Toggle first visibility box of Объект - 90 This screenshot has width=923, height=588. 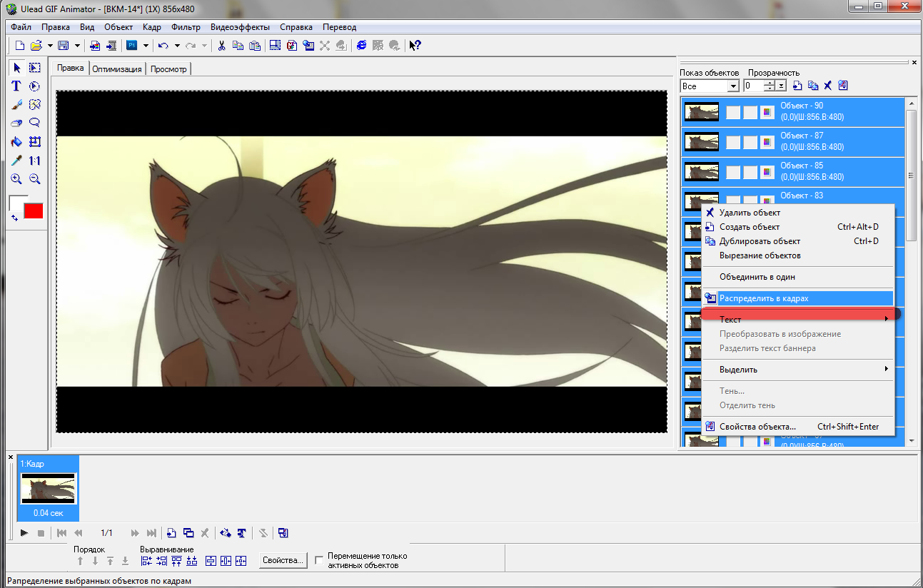733,112
